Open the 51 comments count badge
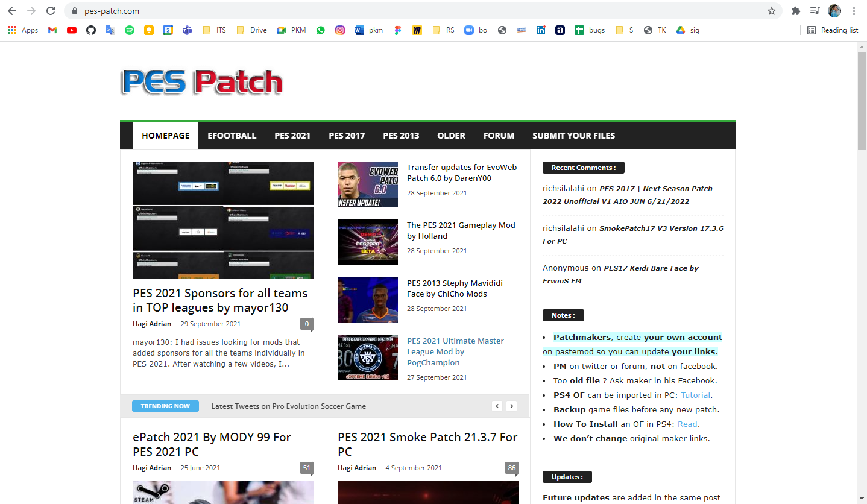This screenshot has height=504, width=867. tap(307, 468)
